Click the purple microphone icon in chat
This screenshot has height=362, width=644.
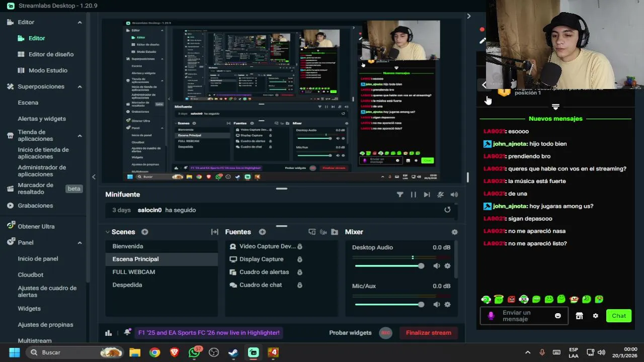click(x=492, y=316)
